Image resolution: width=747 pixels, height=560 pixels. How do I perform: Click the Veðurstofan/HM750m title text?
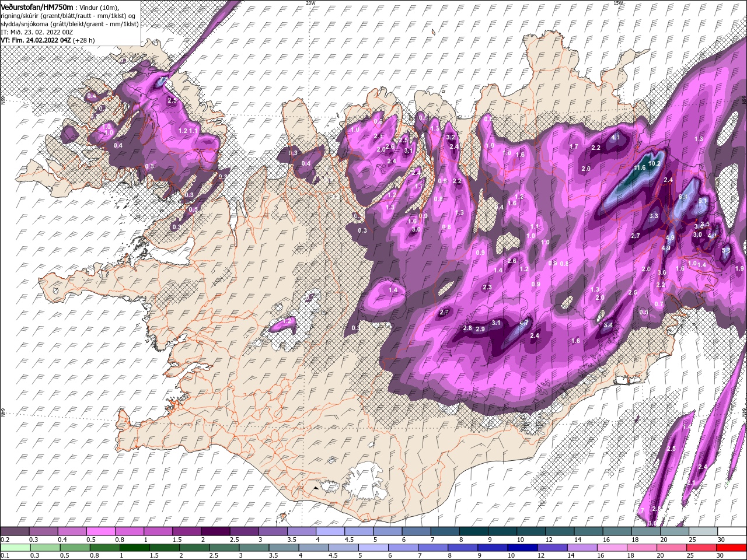point(37,7)
